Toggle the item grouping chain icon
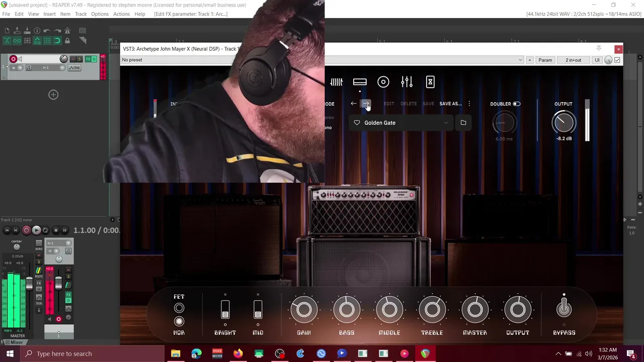Image resolution: width=644 pixels, height=362 pixels. click(17, 41)
